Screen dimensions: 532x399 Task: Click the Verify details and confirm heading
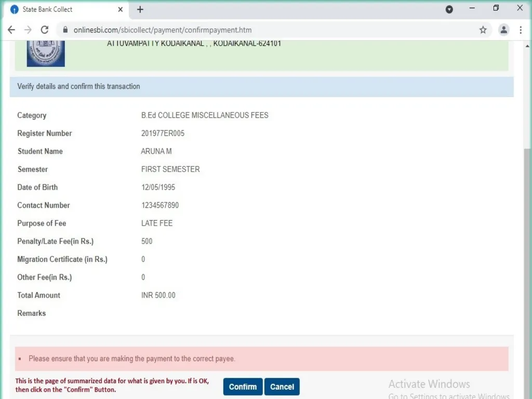click(x=79, y=86)
